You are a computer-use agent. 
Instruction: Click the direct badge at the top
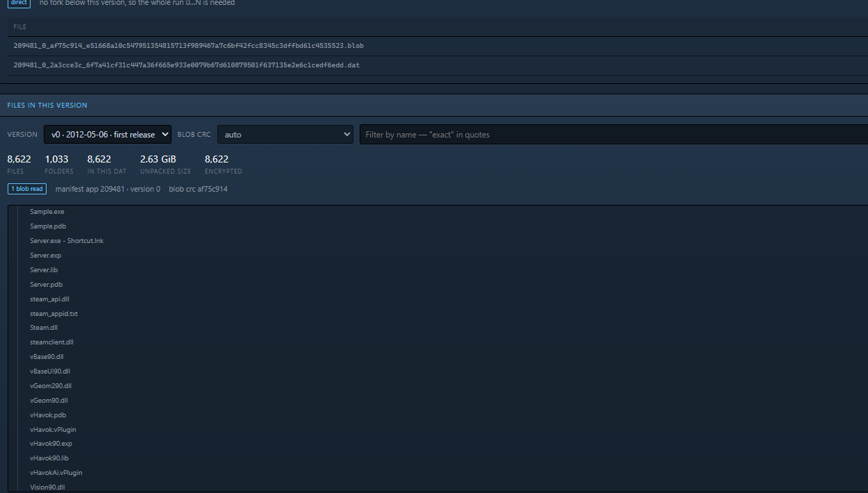[19, 3]
